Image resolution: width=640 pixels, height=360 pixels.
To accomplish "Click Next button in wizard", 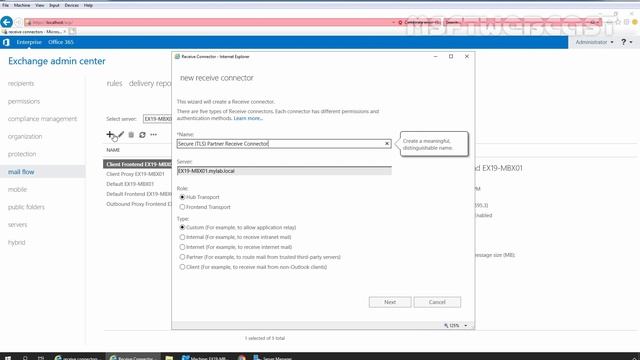I will click(390, 302).
